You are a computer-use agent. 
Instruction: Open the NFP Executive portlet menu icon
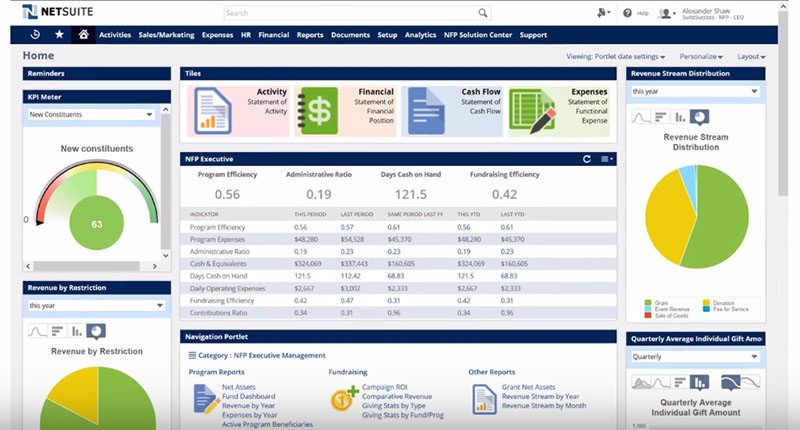click(606, 159)
